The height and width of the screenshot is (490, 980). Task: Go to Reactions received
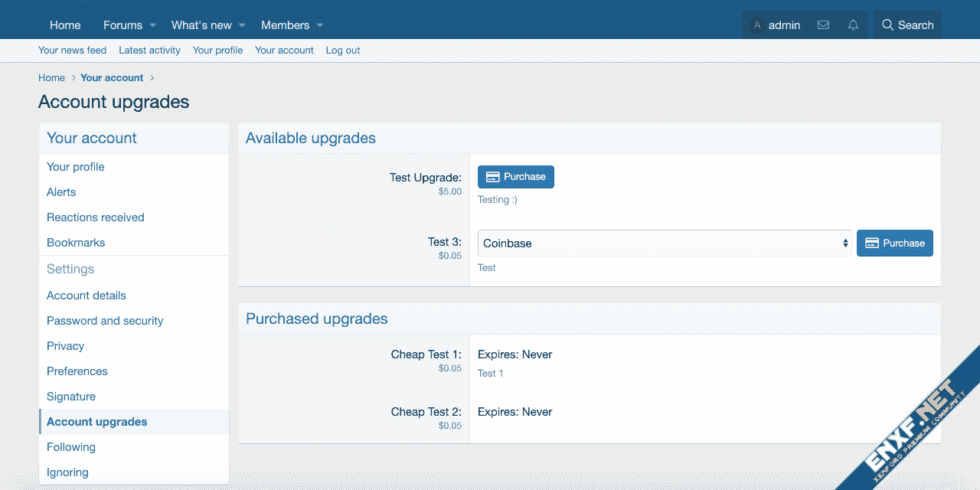(x=95, y=217)
